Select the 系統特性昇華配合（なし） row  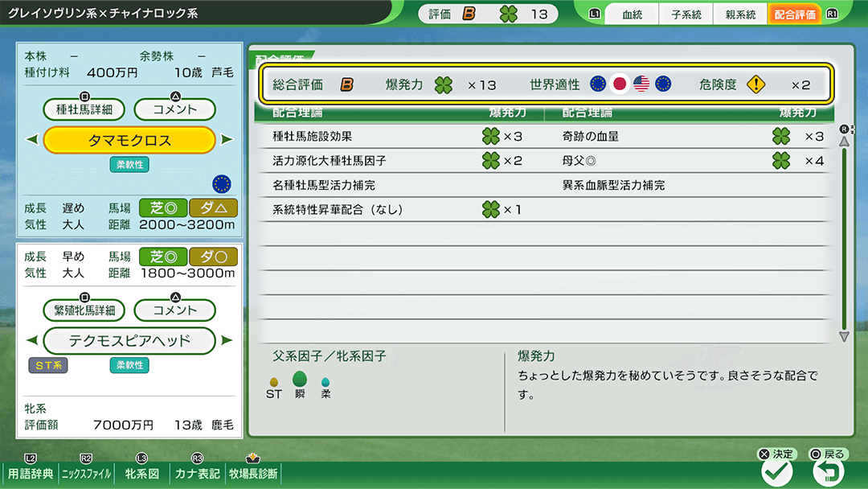click(399, 209)
